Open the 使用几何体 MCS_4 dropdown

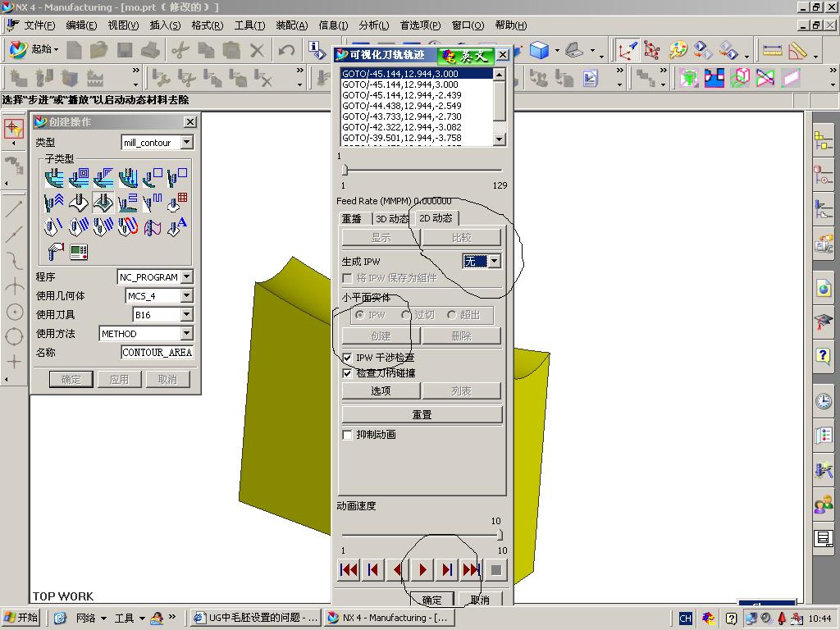pyautogui.click(x=186, y=295)
